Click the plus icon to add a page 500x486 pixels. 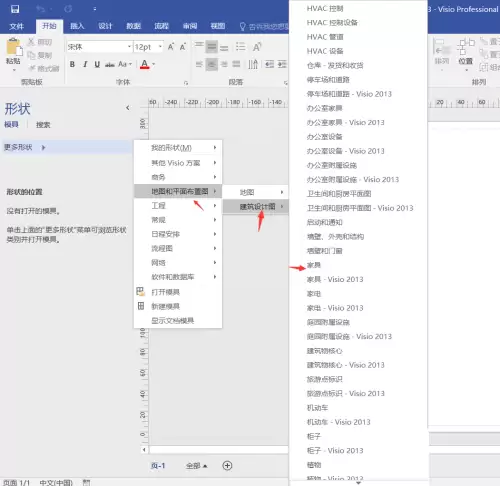click(x=227, y=466)
